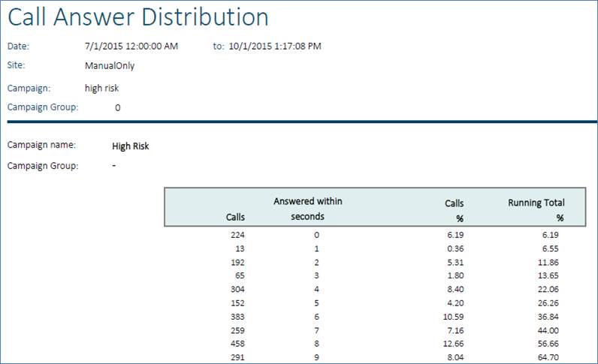Click the Call Answer Distribution report title
The width and height of the screenshot is (598, 364).
pos(138,19)
